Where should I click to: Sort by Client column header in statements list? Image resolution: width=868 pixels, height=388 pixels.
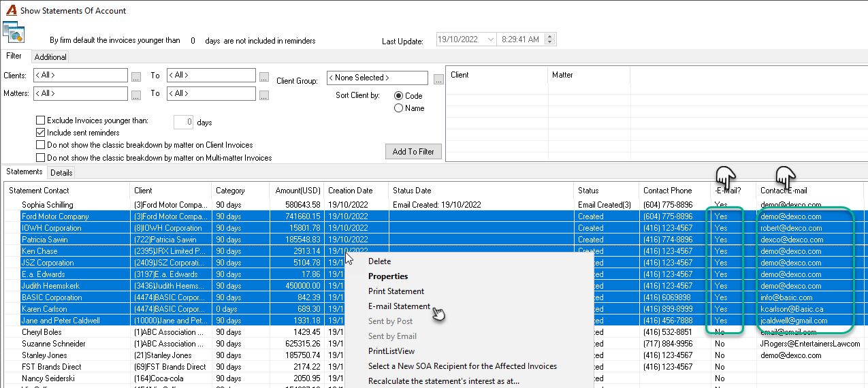(170, 191)
